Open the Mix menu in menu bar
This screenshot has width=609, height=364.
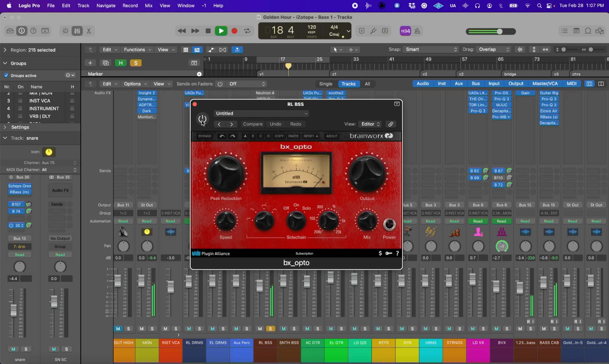[148, 5]
